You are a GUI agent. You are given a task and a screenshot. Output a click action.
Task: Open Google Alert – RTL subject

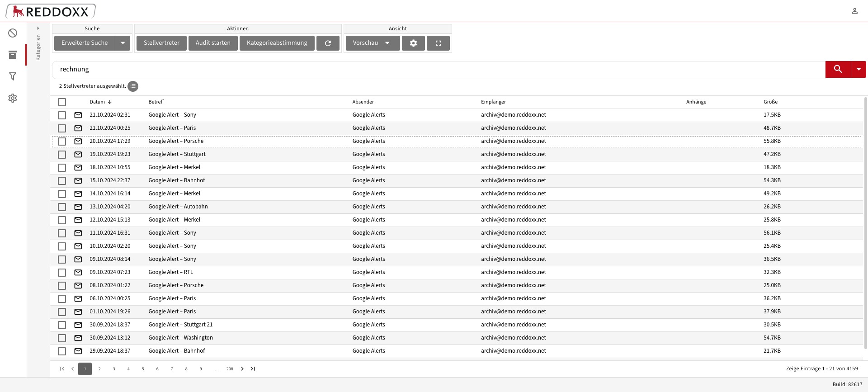[170, 272]
